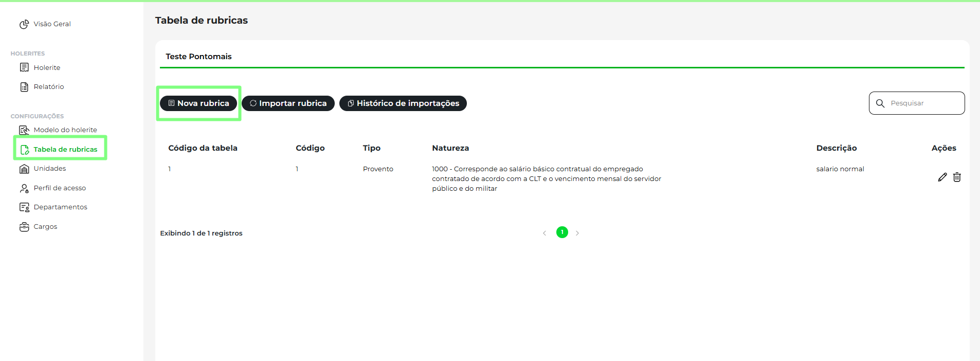Click the magnifying glass search icon
Viewport: 980px width, 361px height.
880,103
